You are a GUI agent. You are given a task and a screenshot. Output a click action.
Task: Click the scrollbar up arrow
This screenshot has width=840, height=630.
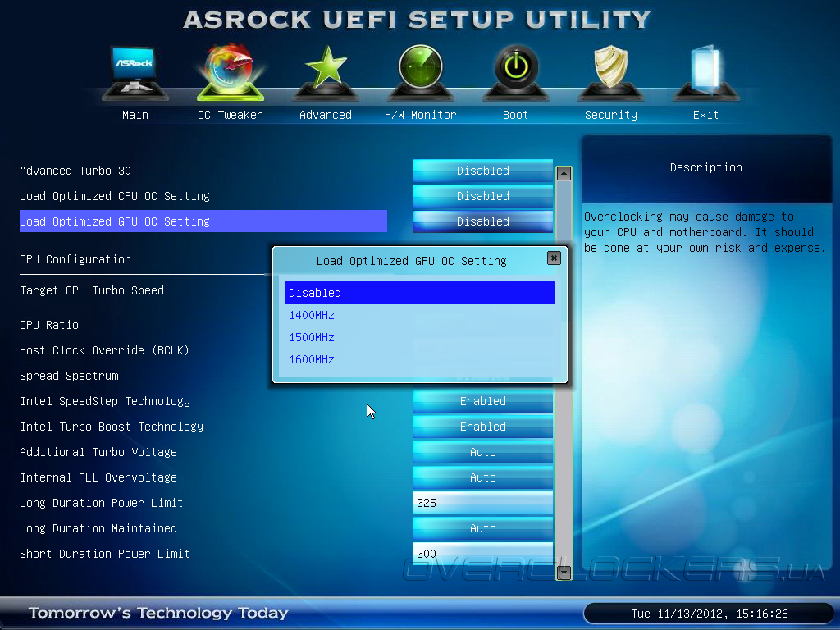coord(564,174)
